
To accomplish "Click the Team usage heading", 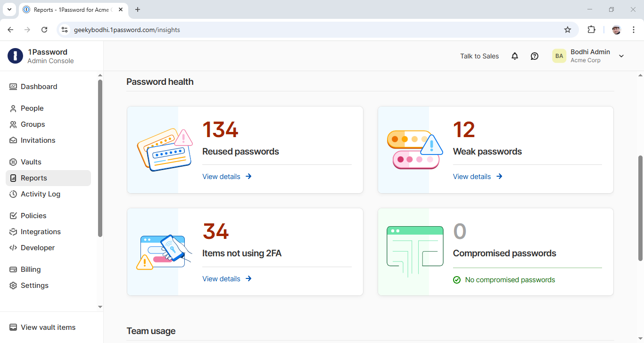I will coord(151,331).
